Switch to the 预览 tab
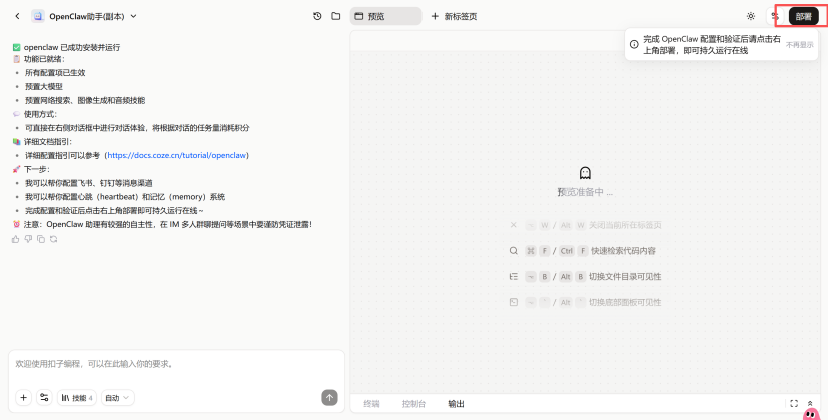828x420 pixels. pyautogui.click(x=385, y=16)
